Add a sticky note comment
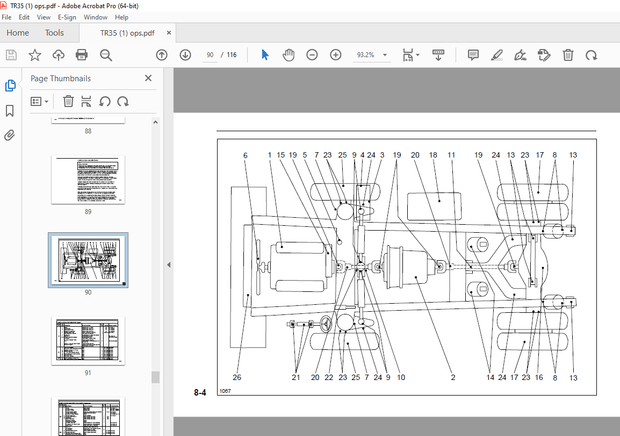620x436 pixels. point(473,55)
